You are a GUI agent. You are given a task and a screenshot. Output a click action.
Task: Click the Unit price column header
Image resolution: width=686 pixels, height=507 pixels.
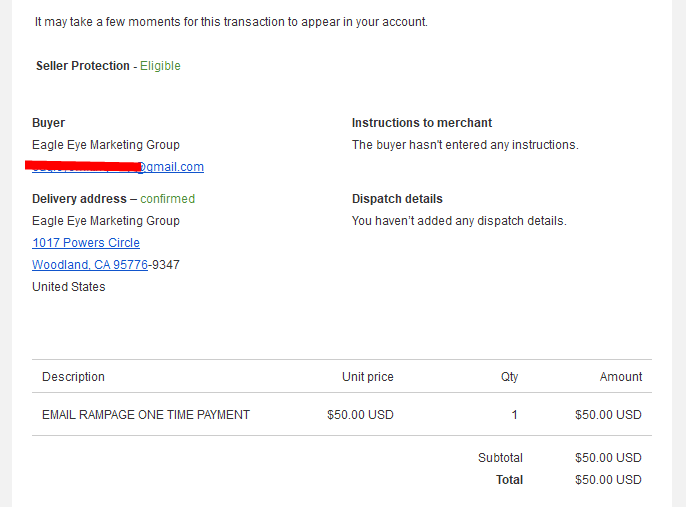pyautogui.click(x=368, y=377)
